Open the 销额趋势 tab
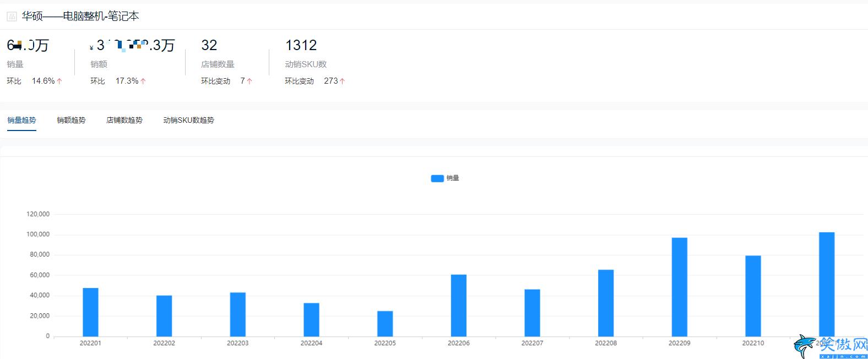 (x=71, y=120)
